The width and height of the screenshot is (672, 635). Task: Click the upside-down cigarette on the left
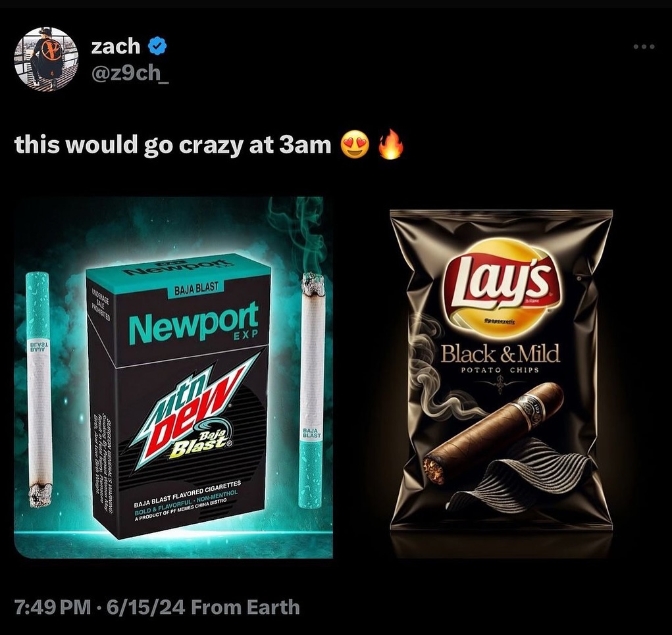click(x=39, y=389)
